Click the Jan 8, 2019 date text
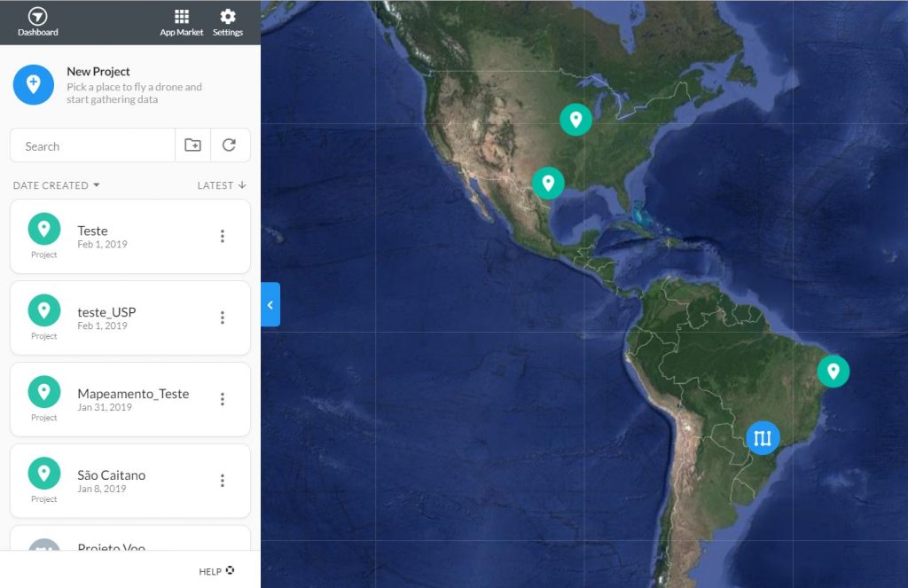The width and height of the screenshot is (908, 588). [x=102, y=489]
